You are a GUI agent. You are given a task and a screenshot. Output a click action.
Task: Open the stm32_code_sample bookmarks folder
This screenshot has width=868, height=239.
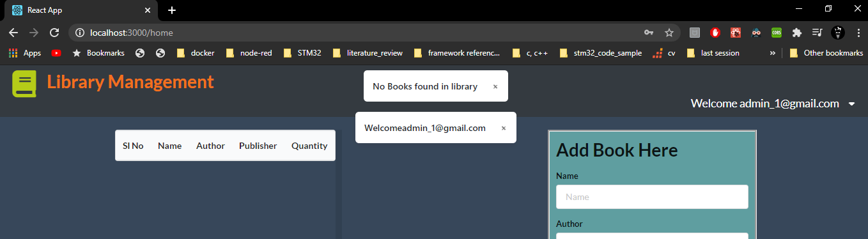[600, 53]
